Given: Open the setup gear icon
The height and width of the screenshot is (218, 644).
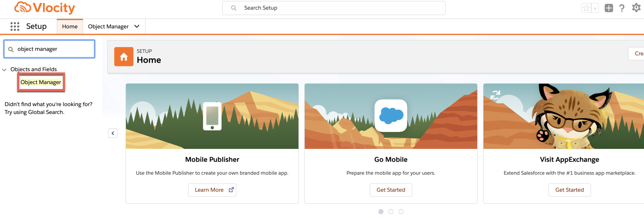Looking at the screenshot, I should (x=636, y=8).
